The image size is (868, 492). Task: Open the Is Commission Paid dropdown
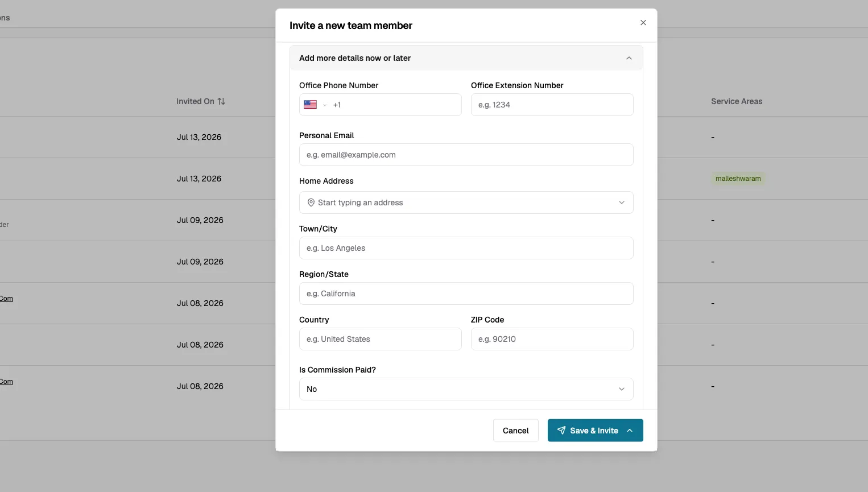tap(466, 389)
